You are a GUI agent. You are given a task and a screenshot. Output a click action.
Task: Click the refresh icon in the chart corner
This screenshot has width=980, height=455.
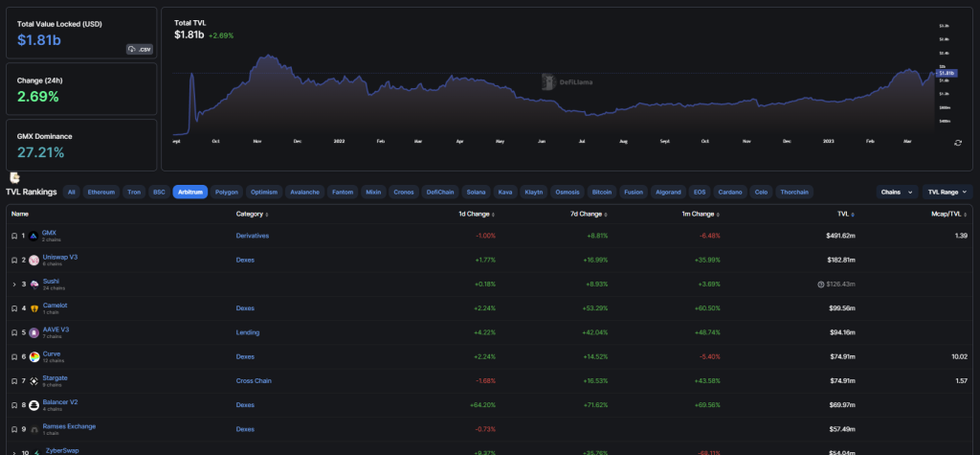point(957,144)
